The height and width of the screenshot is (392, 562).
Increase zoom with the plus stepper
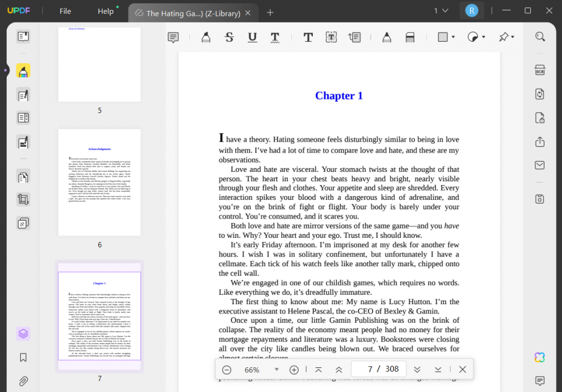pos(294,369)
